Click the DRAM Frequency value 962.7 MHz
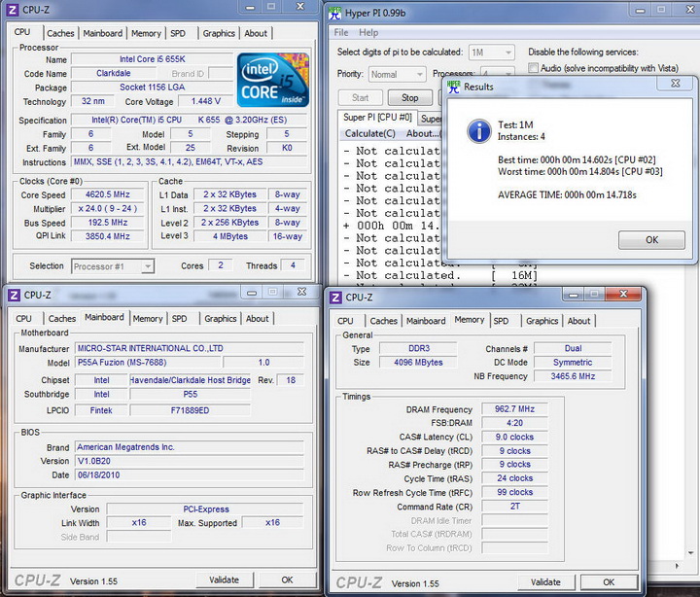 (514, 409)
